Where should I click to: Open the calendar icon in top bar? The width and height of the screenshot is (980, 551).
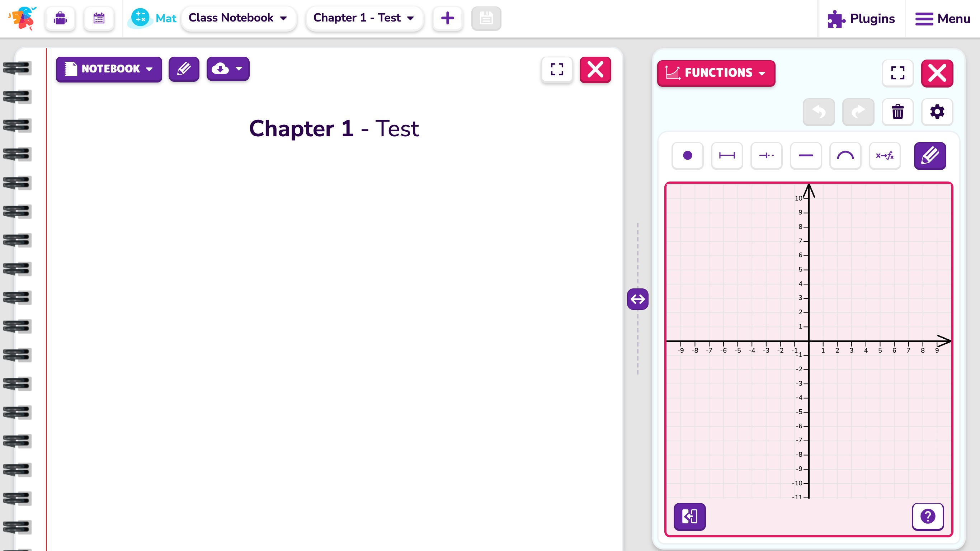99,18
